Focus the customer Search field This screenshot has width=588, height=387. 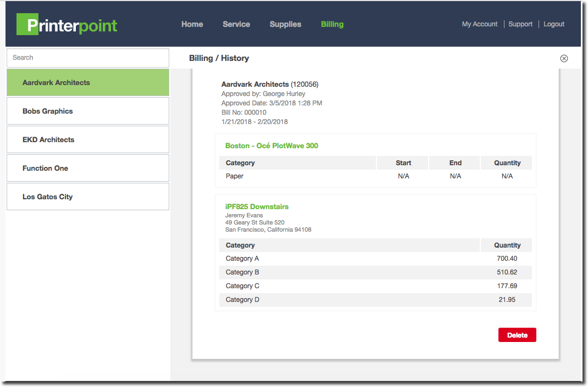tap(88, 58)
